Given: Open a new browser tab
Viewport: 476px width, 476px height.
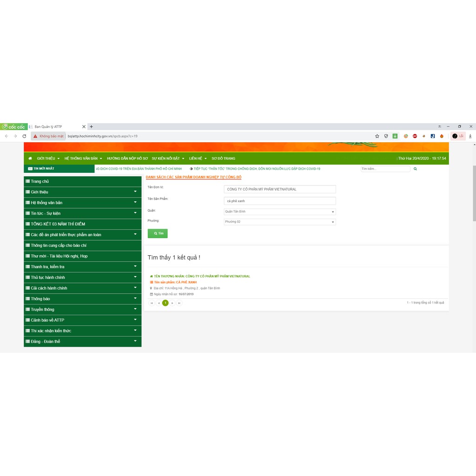Looking at the screenshot, I should [x=91, y=126].
